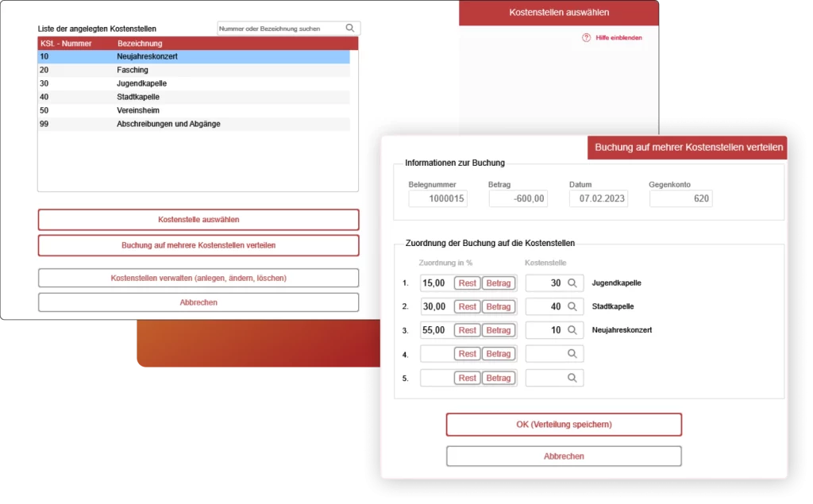Click the Kostenstellen auswählen title banner
Image resolution: width=813 pixels, height=504 pixels.
(x=559, y=13)
